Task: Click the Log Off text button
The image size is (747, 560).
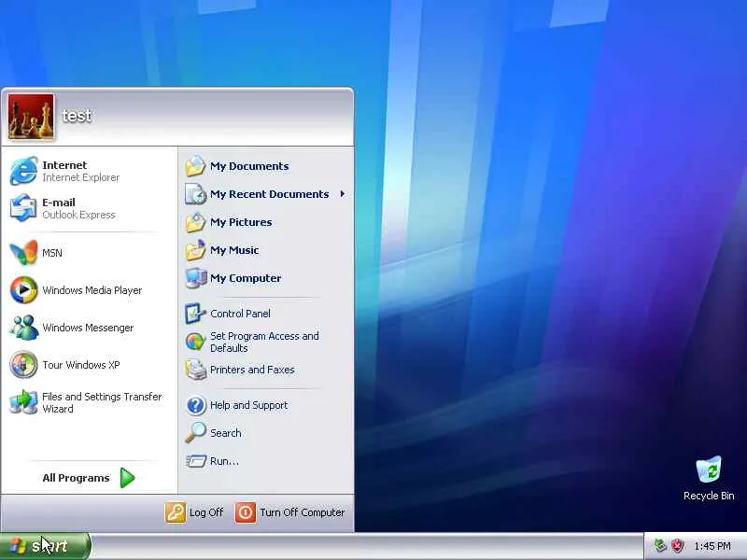Action: pyautogui.click(x=205, y=512)
